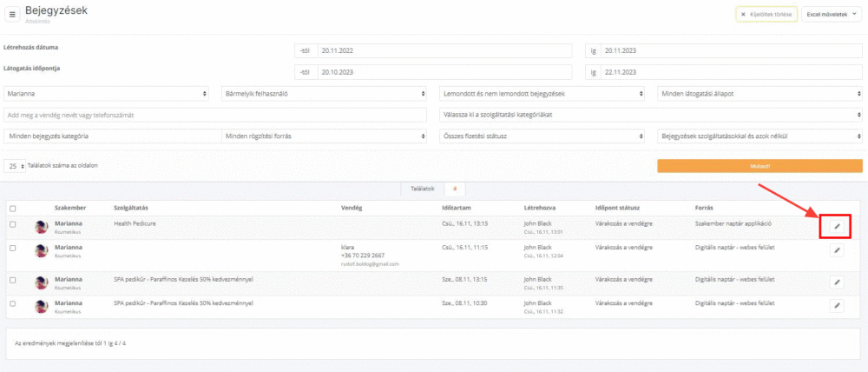Open the Bármelyik felhasználó dropdown
This screenshot has width=868, height=372.
coord(324,94)
